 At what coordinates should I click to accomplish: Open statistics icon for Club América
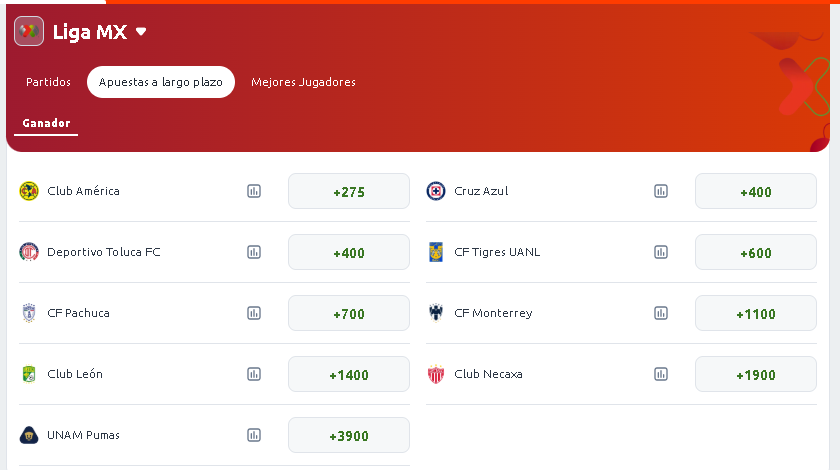(x=254, y=191)
